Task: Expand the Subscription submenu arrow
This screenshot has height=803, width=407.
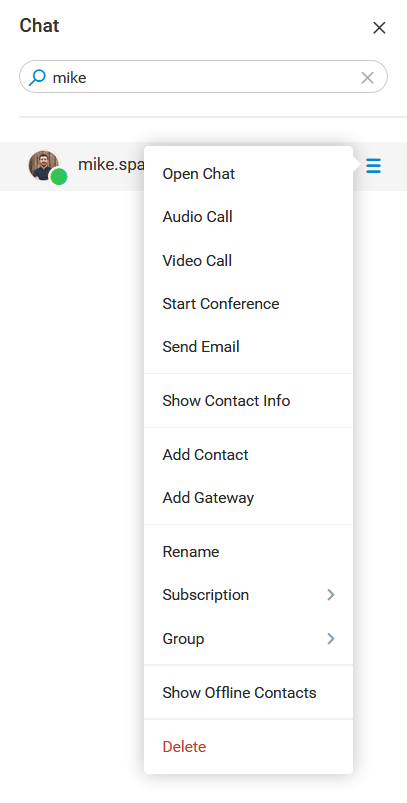Action: point(331,595)
